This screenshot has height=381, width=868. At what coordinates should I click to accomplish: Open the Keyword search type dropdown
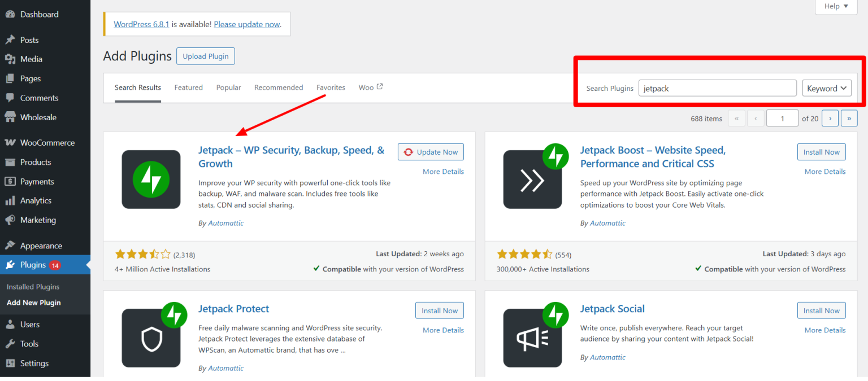coord(827,88)
